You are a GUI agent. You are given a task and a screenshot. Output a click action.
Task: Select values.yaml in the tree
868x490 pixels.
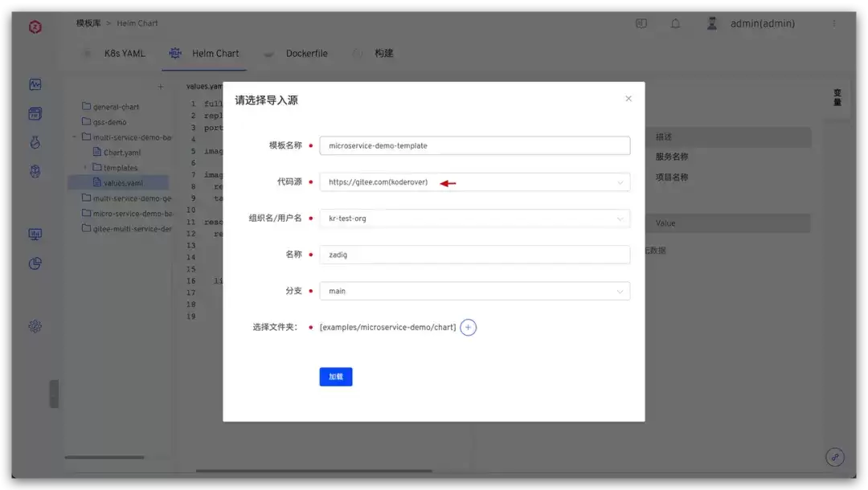(123, 183)
